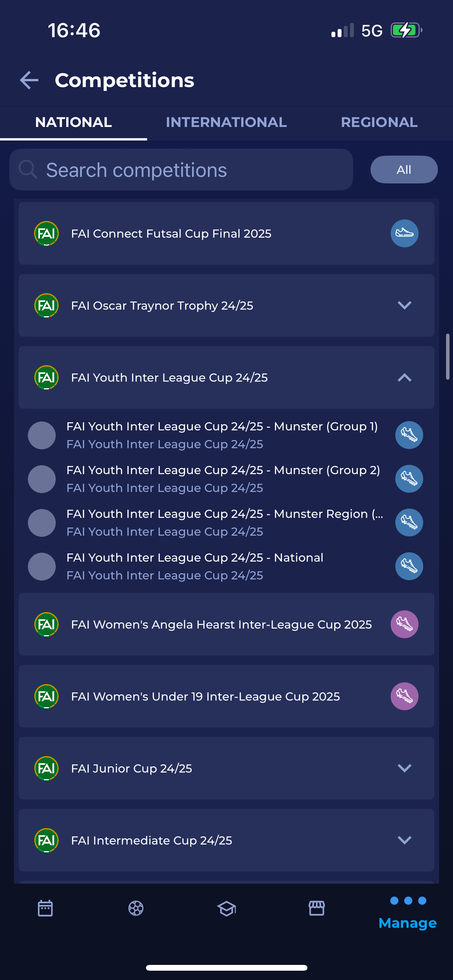Open the Manage menu
This screenshot has height=980, width=453.
pyautogui.click(x=408, y=913)
